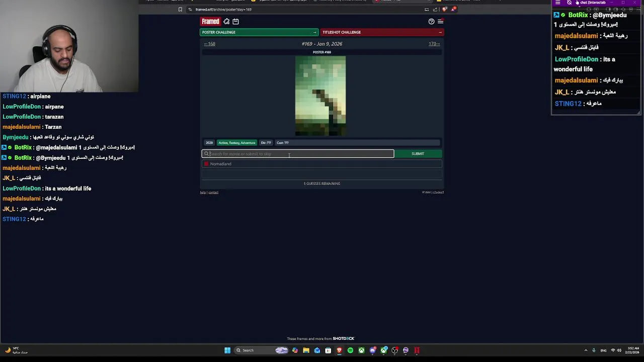Click the SHOTDECK logo link
Image resolution: width=644 pixels, height=362 pixels.
pos(344,339)
